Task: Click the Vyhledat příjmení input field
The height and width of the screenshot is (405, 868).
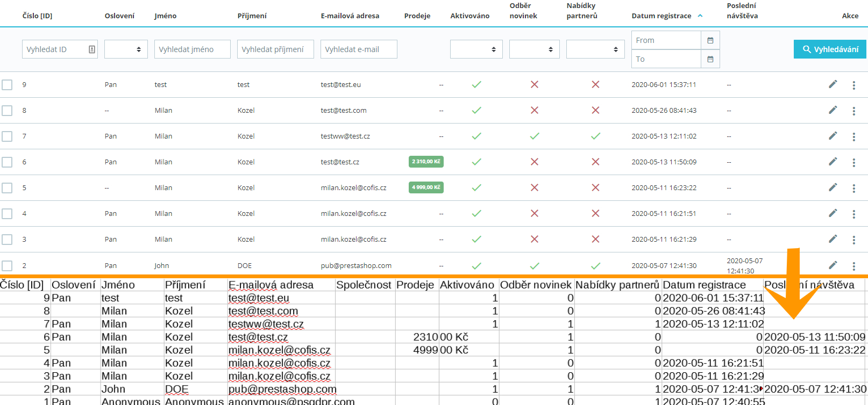Action: pyautogui.click(x=275, y=49)
